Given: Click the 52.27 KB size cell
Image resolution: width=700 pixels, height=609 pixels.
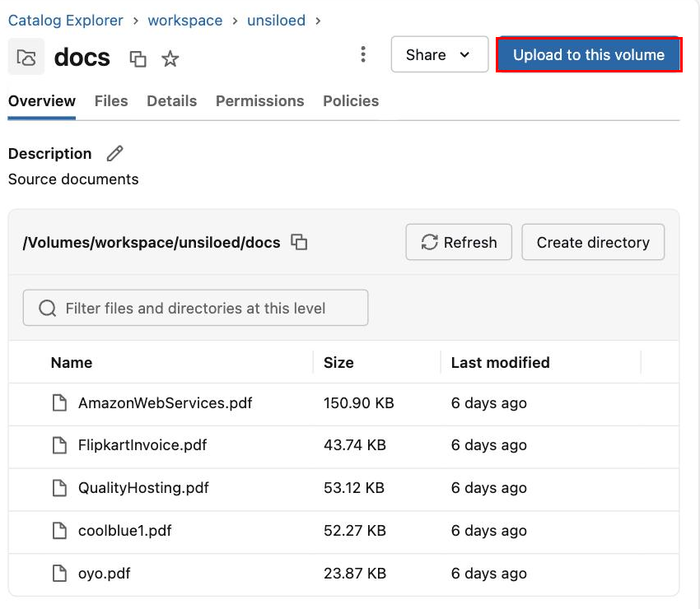Looking at the screenshot, I should [355, 531].
